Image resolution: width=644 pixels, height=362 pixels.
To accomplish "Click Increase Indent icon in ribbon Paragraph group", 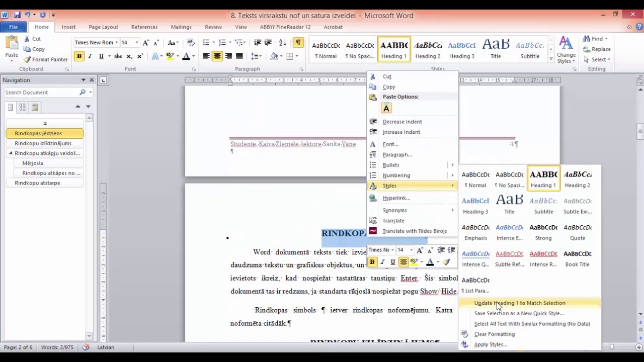I will click(x=268, y=43).
